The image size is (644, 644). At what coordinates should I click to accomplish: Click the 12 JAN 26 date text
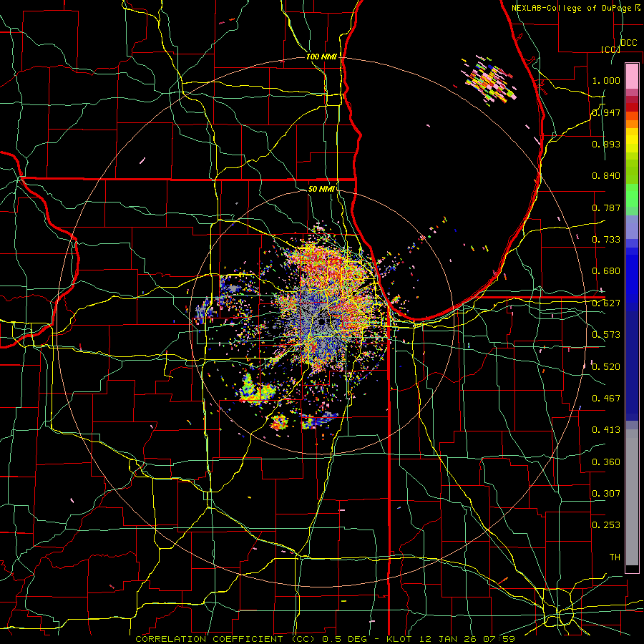[x=449, y=639]
